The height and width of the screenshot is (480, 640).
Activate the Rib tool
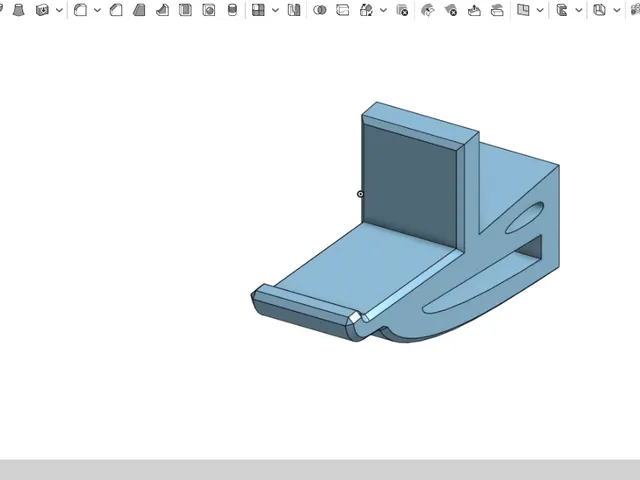click(x=162, y=10)
